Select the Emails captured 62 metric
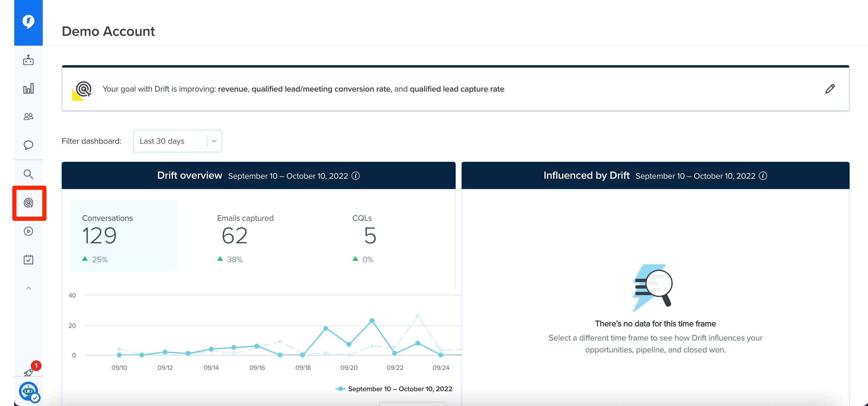Screen dimensions: 868x406 pos(245,238)
